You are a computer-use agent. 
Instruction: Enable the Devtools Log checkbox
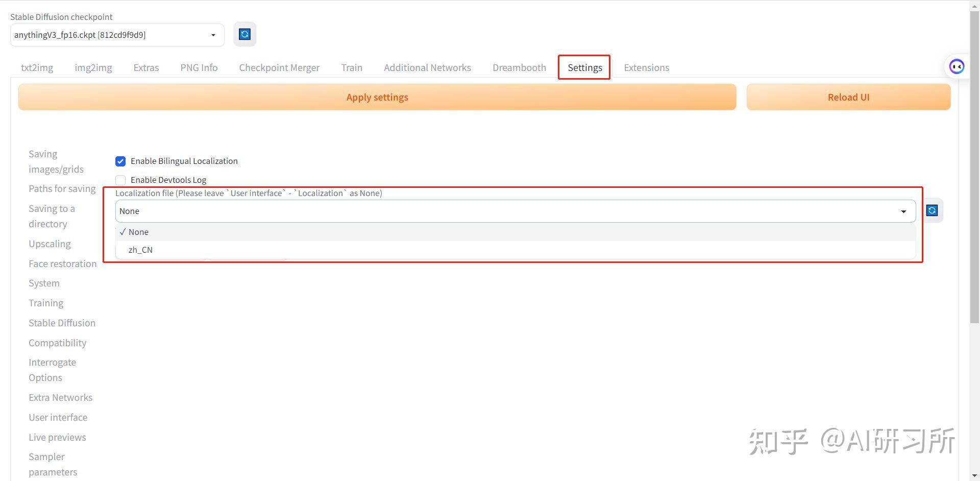120,180
